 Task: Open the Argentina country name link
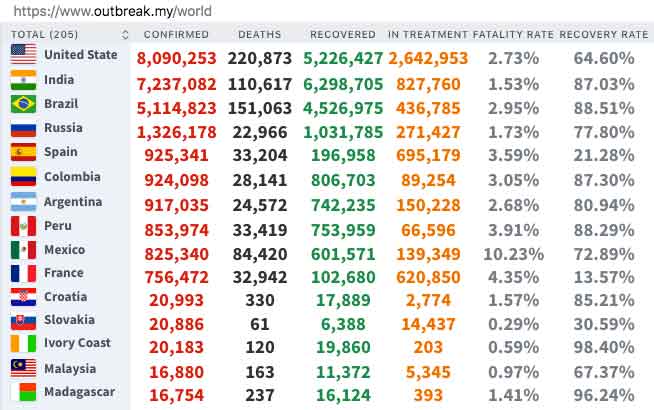click(x=73, y=201)
